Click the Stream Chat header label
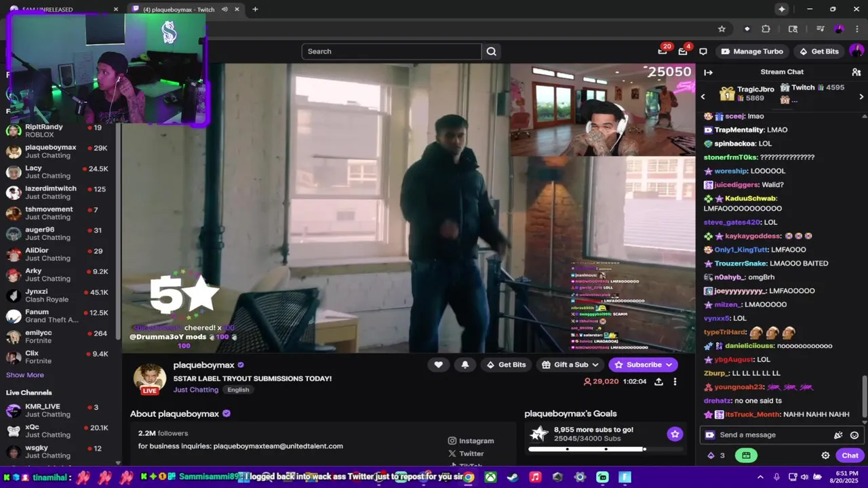The width and height of the screenshot is (868, 488). click(x=782, y=72)
